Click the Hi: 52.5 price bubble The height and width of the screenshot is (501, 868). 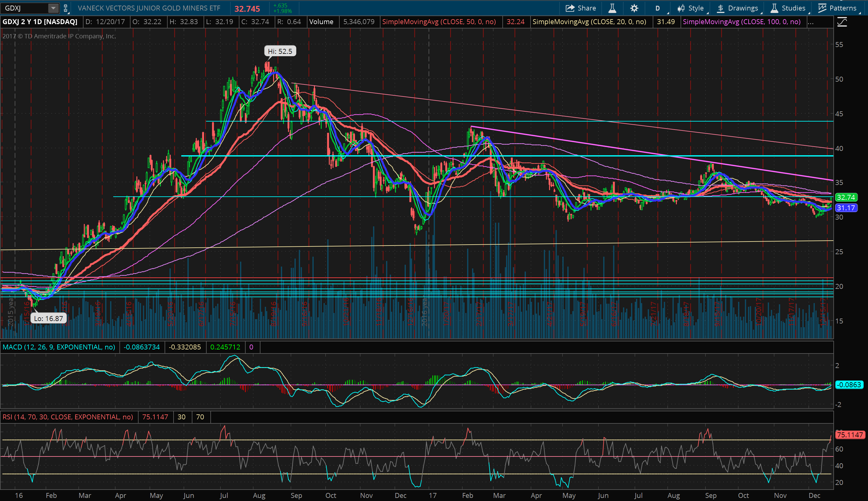point(280,51)
